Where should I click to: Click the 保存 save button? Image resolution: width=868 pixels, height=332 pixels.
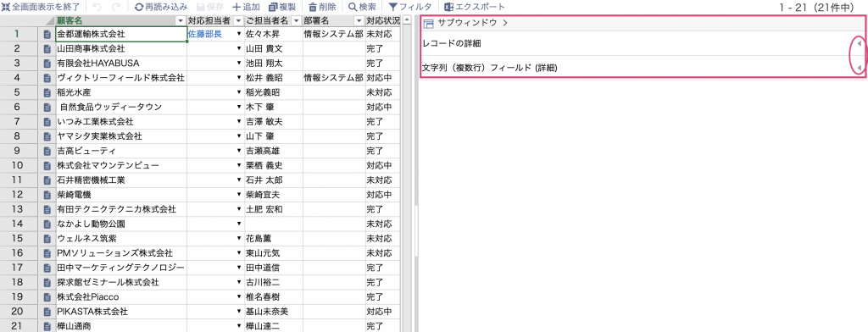click(x=209, y=7)
